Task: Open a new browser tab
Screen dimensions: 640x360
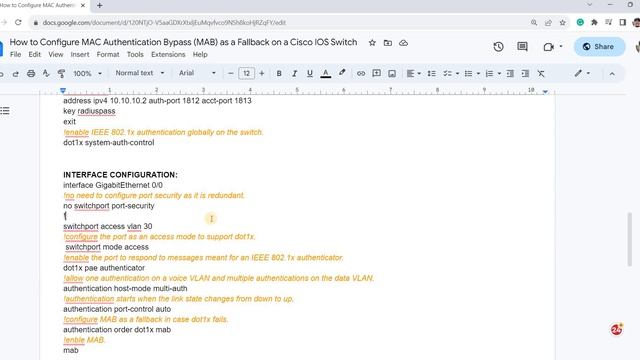Action: 100,6
